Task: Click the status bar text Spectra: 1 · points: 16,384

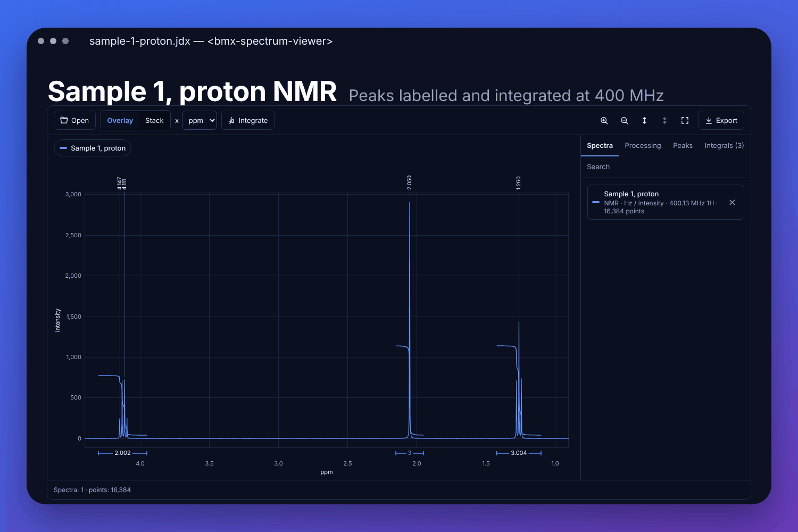Action: click(x=92, y=490)
